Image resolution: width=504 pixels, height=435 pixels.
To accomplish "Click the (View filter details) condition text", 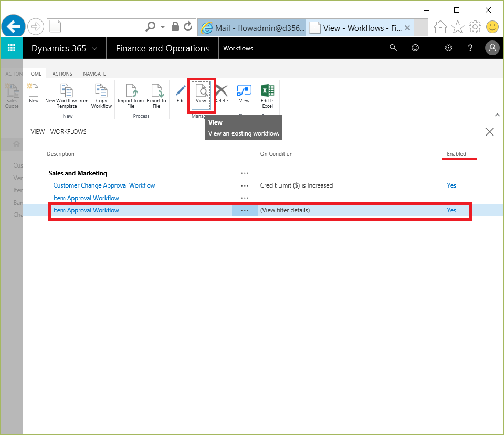I will (x=285, y=210).
